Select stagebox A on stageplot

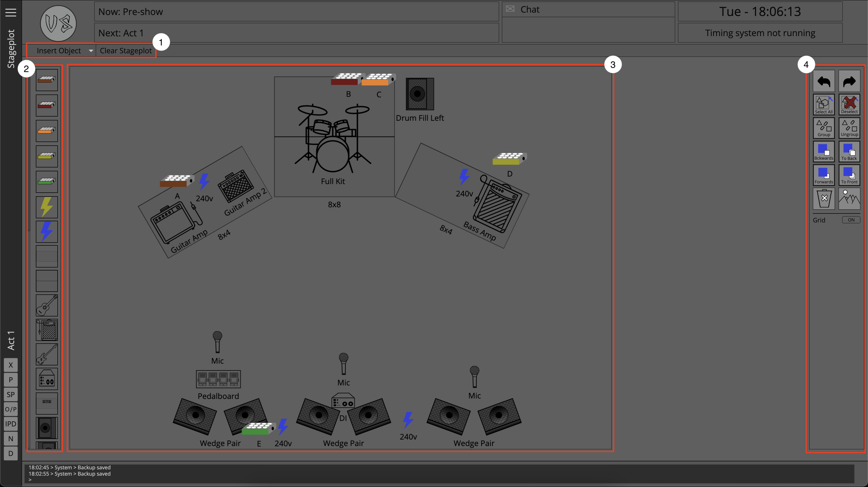coord(177,181)
